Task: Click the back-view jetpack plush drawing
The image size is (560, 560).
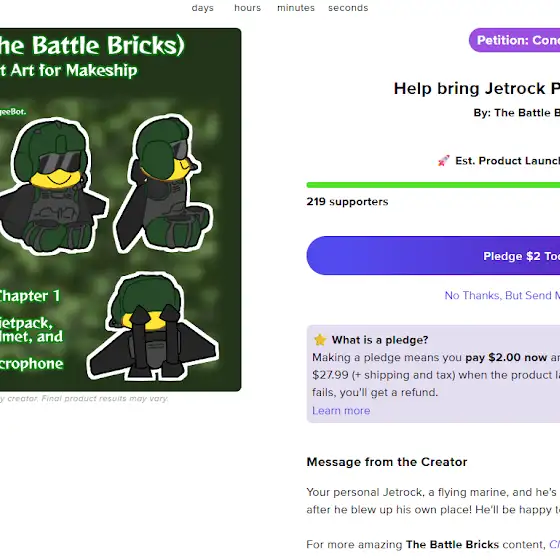Action: point(153,326)
